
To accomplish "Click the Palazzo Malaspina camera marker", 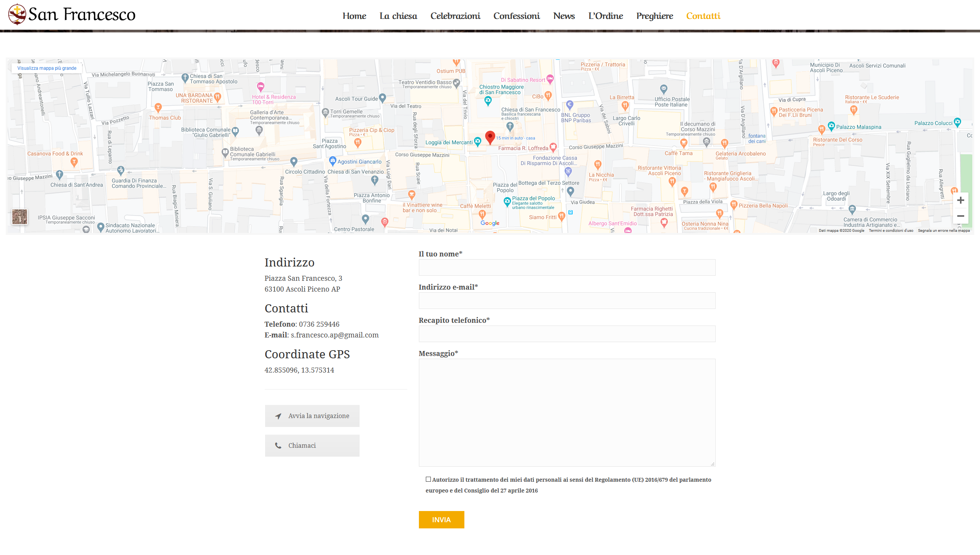I will 831,126.
